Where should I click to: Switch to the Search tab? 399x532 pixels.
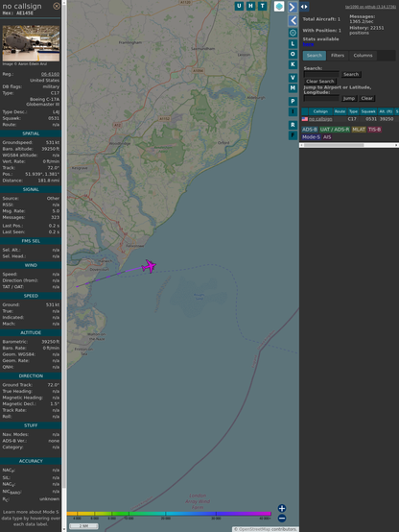(x=315, y=56)
